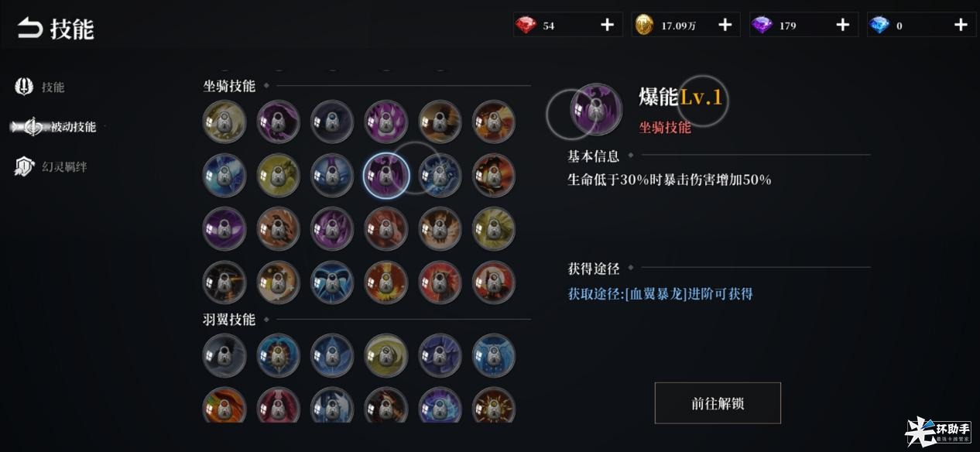Add blue diamonds with the plus icon
Screen dimensions: 980x452
tap(960, 25)
